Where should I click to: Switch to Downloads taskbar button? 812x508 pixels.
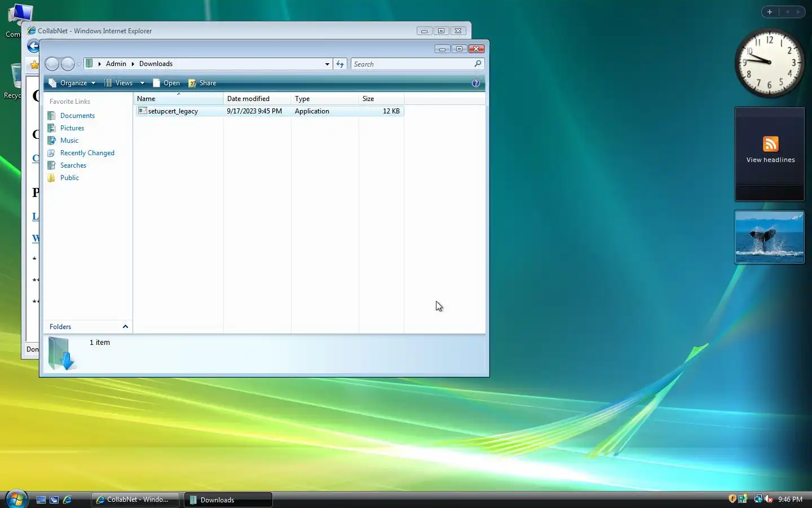(x=228, y=500)
